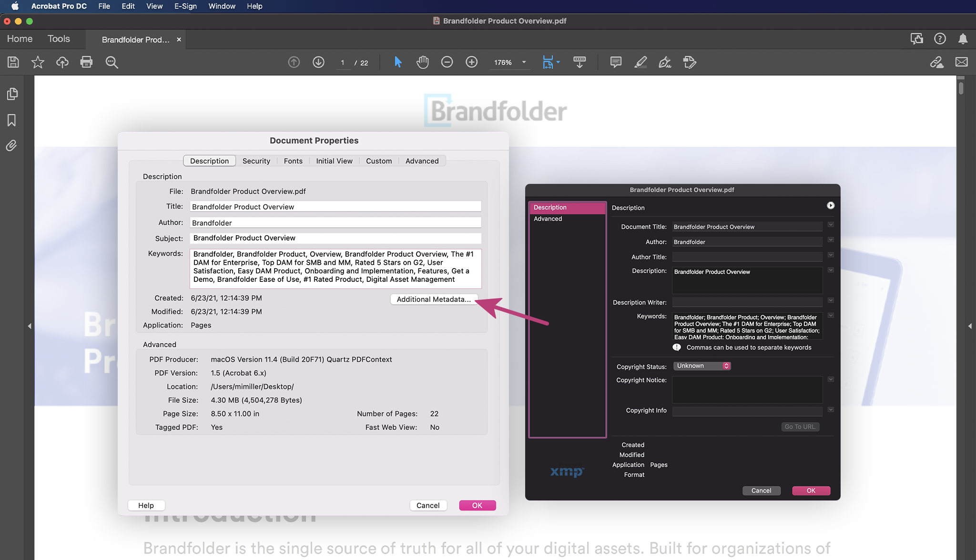Zoom out with minus icon
Viewport: 976px width, 560px height.
(447, 62)
